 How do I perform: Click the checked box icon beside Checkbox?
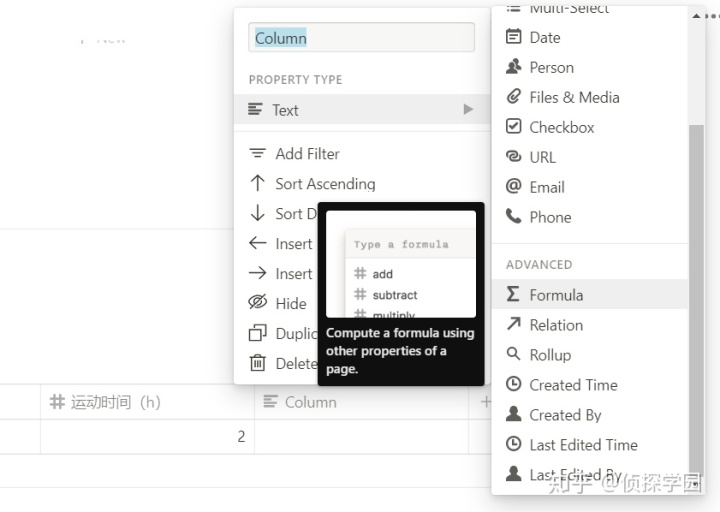[x=513, y=126]
